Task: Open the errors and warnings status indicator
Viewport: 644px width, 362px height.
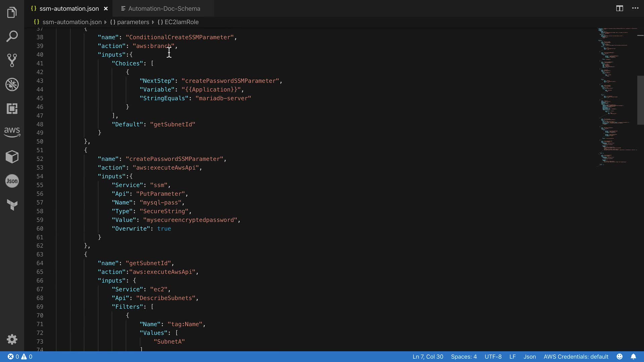Action: (x=20, y=357)
